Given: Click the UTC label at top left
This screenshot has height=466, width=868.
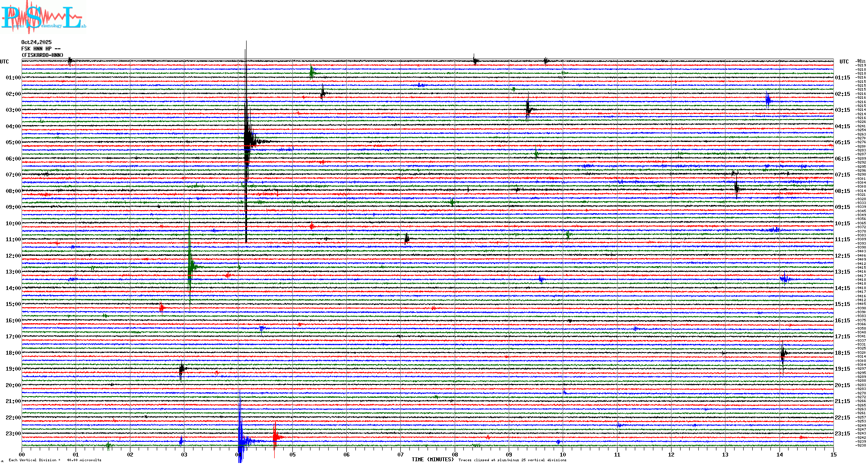Looking at the screenshot, I should coord(4,62).
